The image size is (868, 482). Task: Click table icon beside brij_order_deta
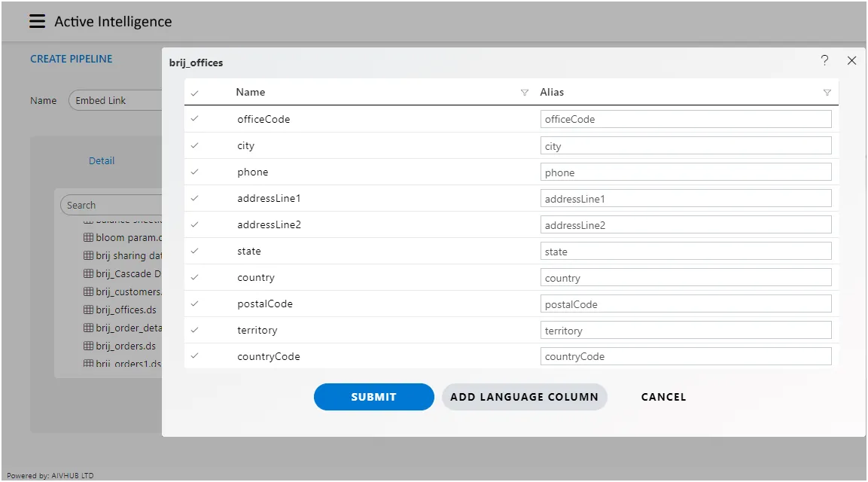tap(88, 328)
